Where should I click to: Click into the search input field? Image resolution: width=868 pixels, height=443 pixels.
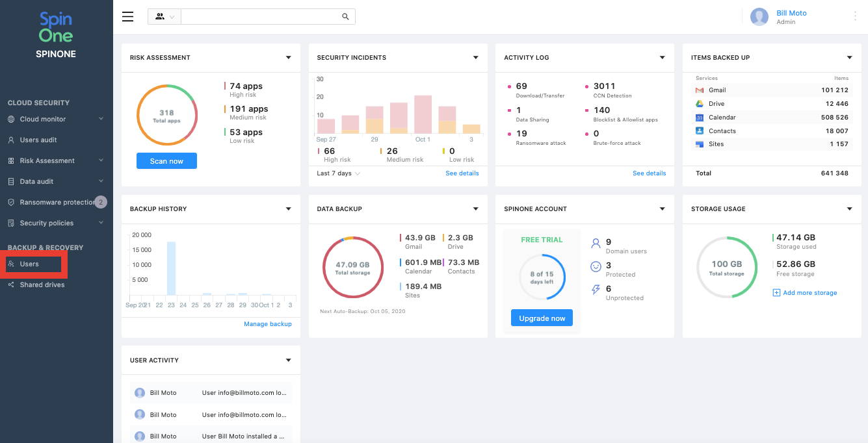pyautogui.click(x=260, y=17)
